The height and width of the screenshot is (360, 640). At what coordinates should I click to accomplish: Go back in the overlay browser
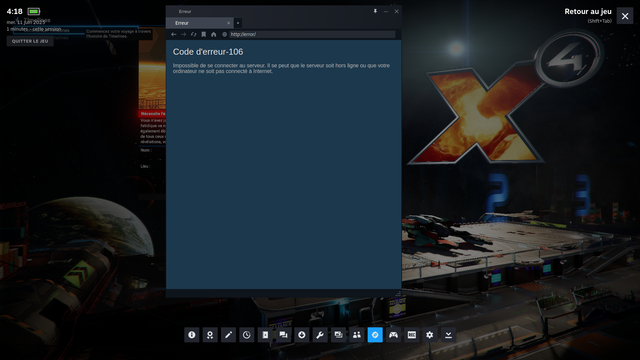pyautogui.click(x=173, y=34)
